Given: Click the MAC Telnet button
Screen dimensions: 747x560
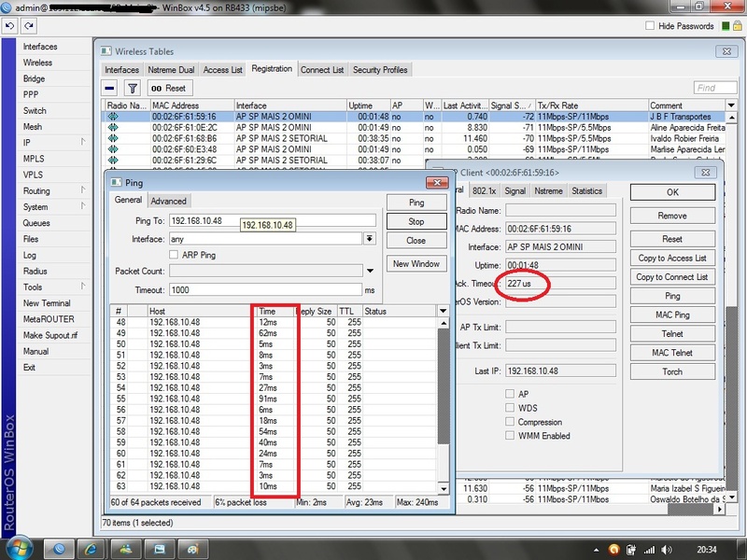Looking at the screenshot, I should pyautogui.click(x=672, y=353).
